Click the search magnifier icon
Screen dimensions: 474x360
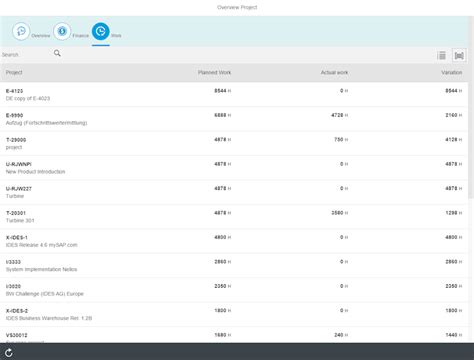(57, 53)
